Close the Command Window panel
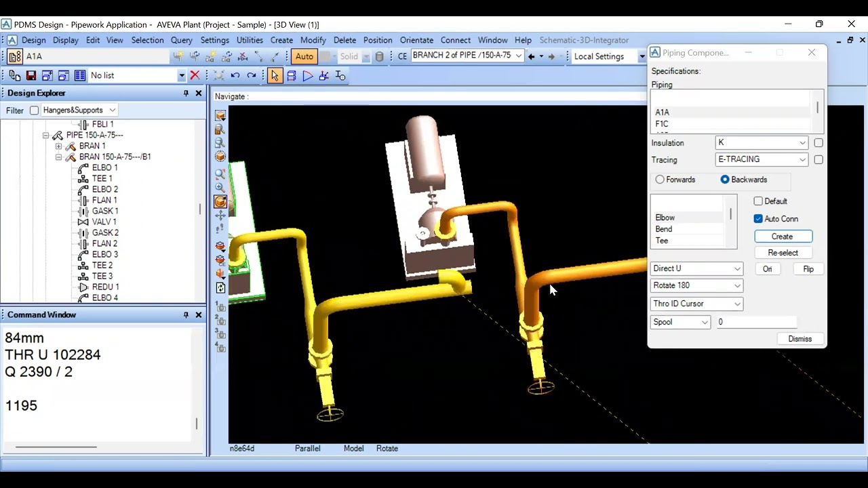868x488 pixels. tap(199, 314)
